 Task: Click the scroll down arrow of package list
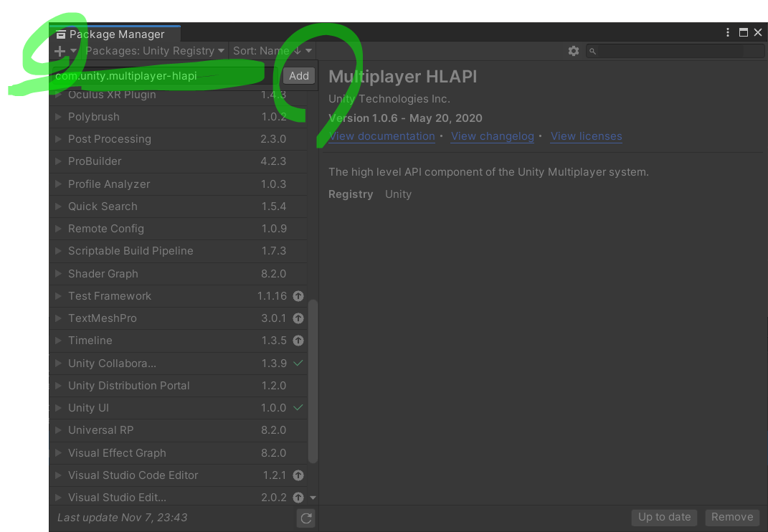coord(313,498)
